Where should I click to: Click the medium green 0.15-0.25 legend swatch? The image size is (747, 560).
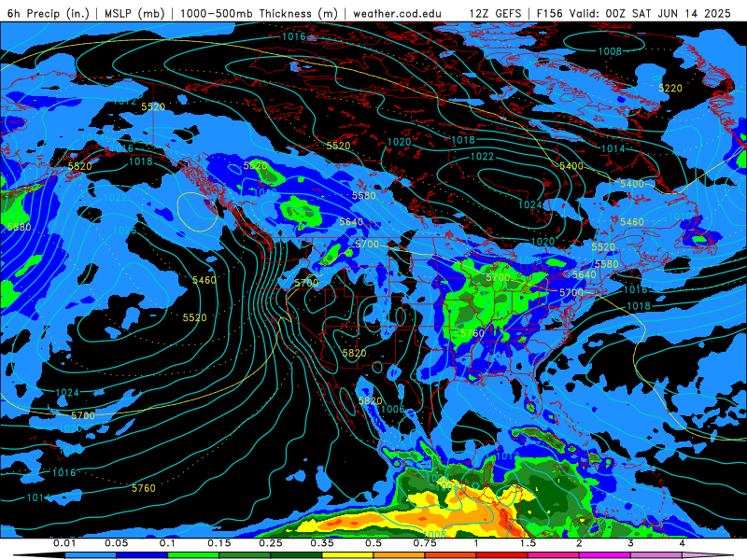(245, 555)
